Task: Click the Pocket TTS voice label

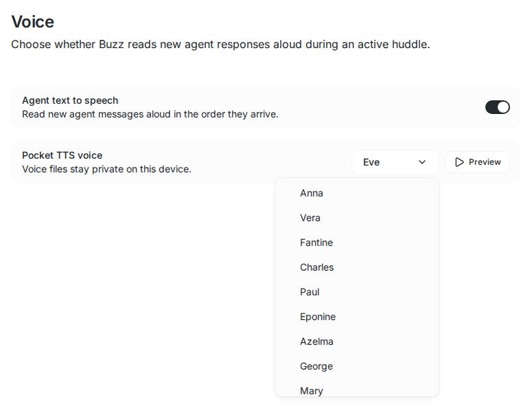Action: [62, 155]
